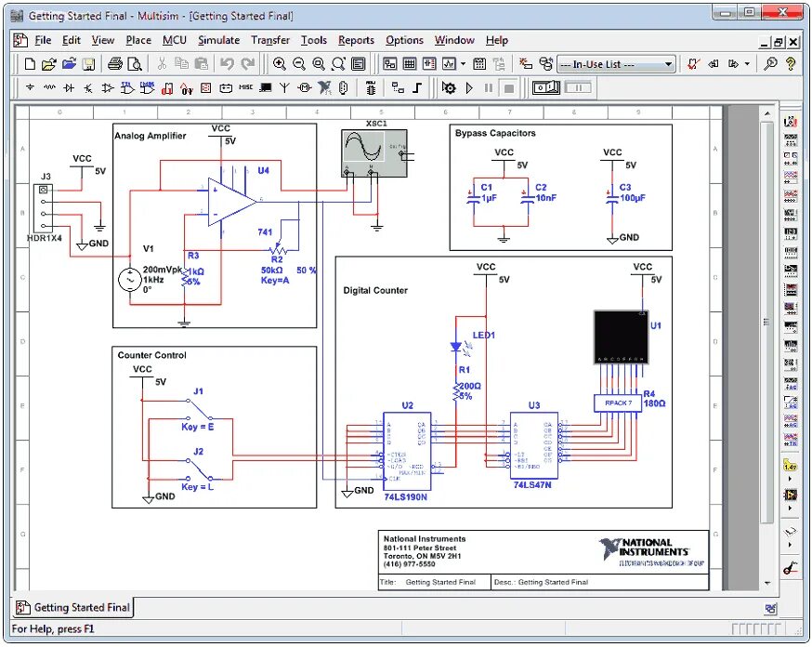Pause the running simulation
The image size is (812, 647).
(487, 87)
